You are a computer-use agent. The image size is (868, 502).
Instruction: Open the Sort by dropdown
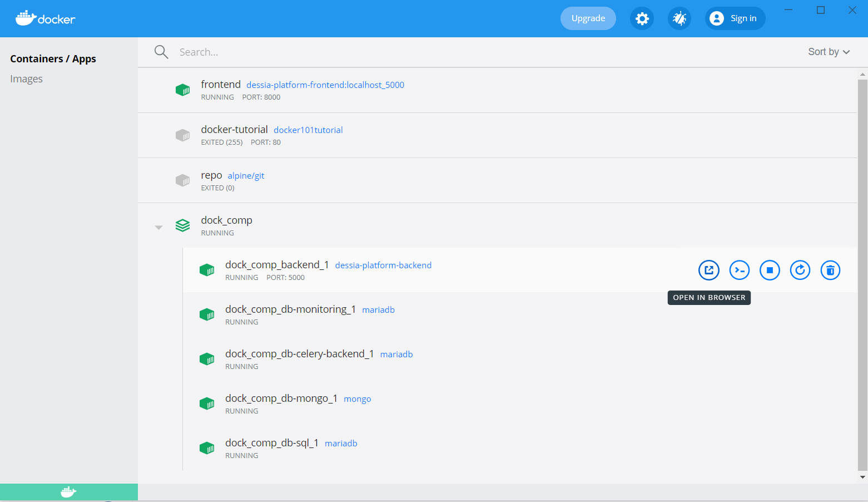tap(829, 52)
